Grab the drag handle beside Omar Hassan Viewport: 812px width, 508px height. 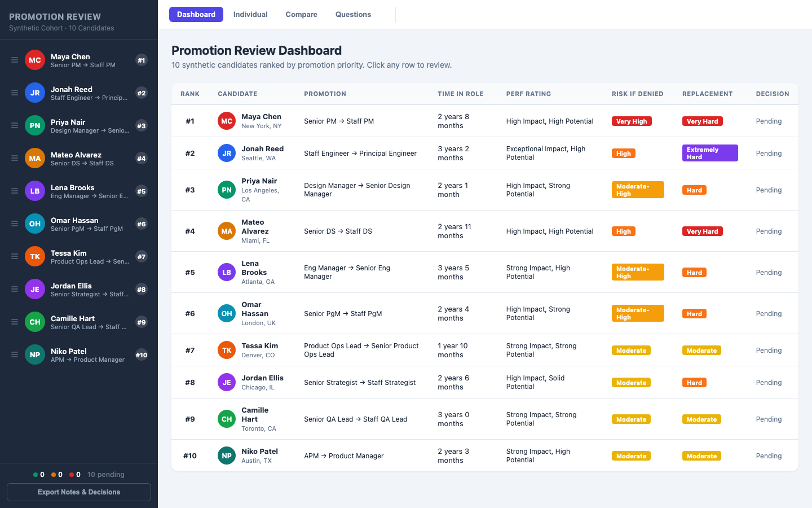15,224
